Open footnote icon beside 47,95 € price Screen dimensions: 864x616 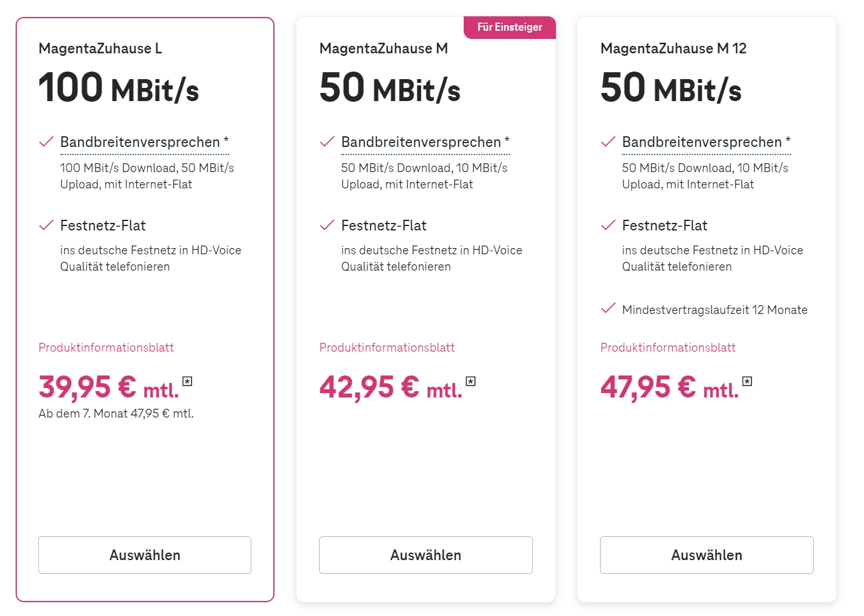(x=747, y=381)
